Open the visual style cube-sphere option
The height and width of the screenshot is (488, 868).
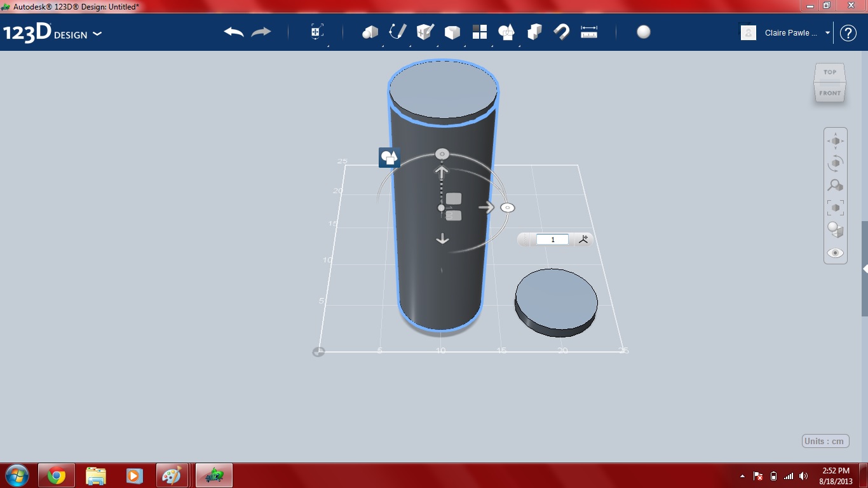pyautogui.click(x=836, y=230)
